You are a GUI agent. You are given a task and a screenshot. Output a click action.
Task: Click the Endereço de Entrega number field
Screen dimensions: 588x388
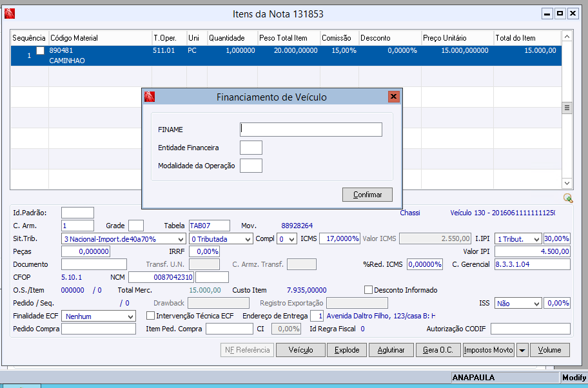317,316
